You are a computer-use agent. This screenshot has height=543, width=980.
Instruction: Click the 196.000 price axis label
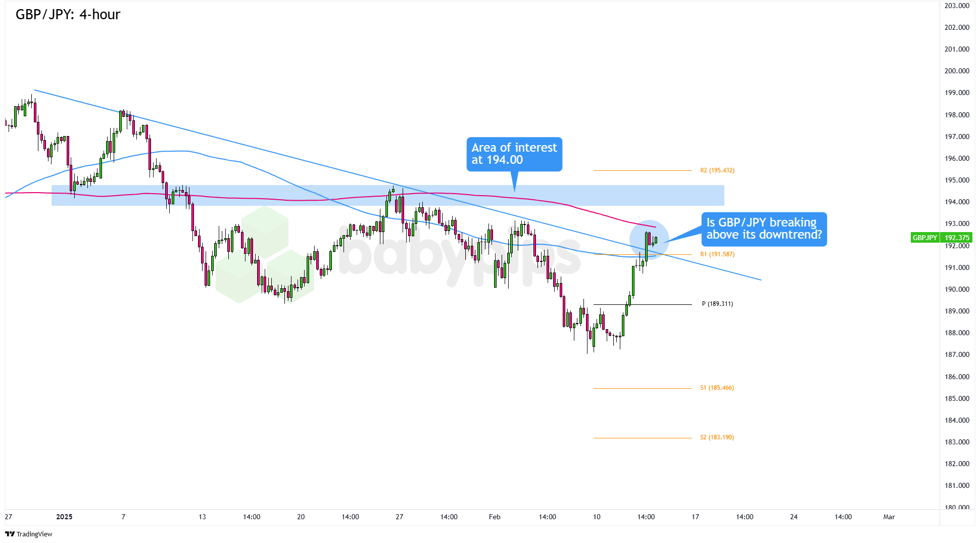(957, 158)
